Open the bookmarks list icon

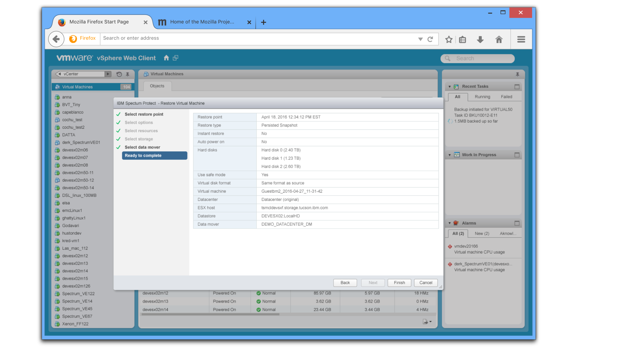coord(463,39)
